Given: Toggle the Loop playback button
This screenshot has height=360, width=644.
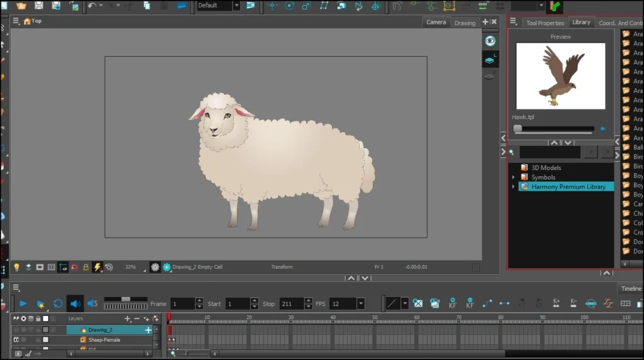Looking at the screenshot, I should coord(58,304).
